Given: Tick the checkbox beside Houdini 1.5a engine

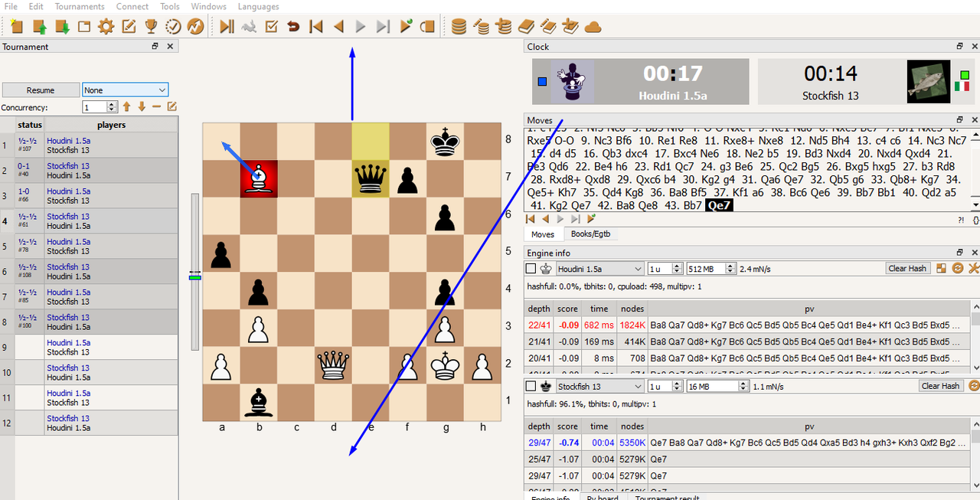Looking at the screenshot, I should click(531, 269).
